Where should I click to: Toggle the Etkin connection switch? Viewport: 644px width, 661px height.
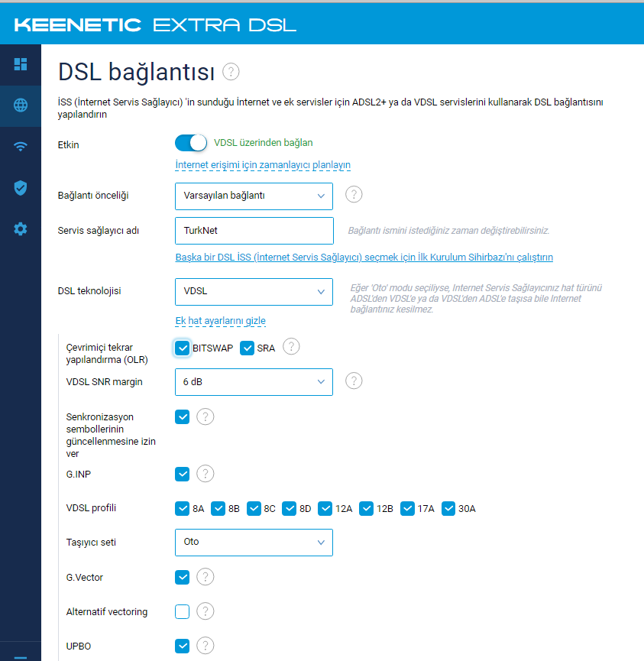point(191,143)
